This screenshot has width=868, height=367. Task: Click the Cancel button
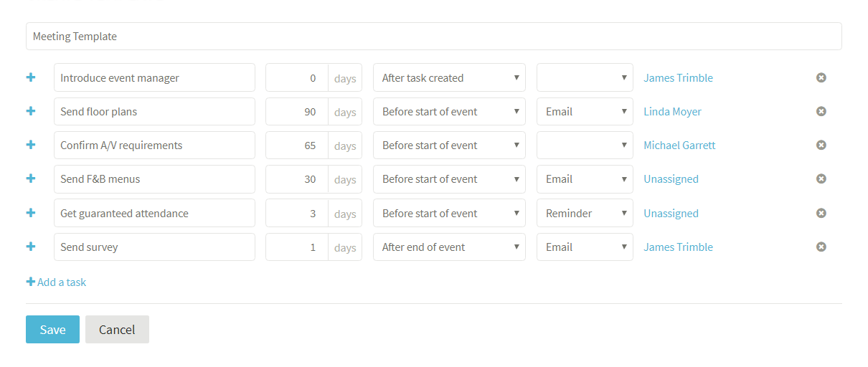117,329
